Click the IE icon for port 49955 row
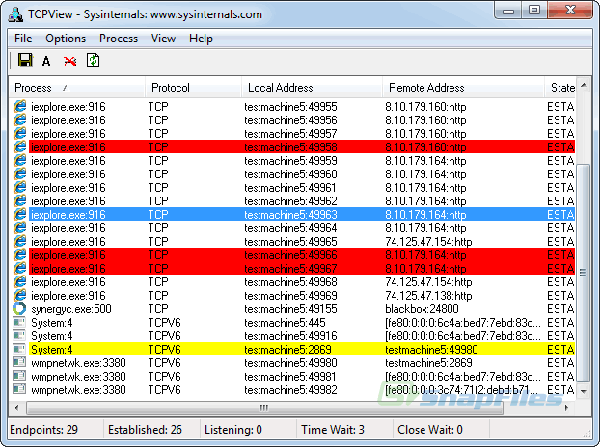600x447 pixels. [x=20, y=106]
